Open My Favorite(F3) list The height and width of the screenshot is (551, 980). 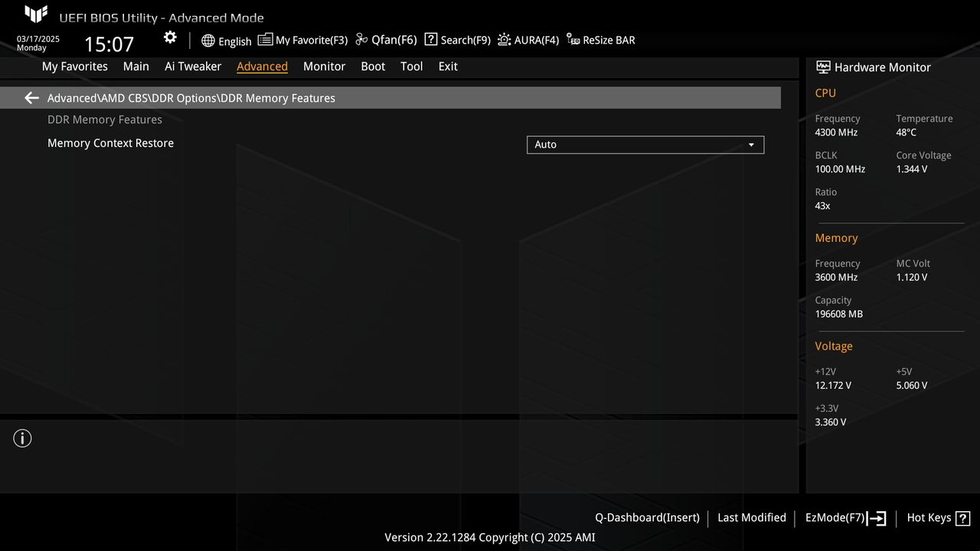[x=302, y=40]
